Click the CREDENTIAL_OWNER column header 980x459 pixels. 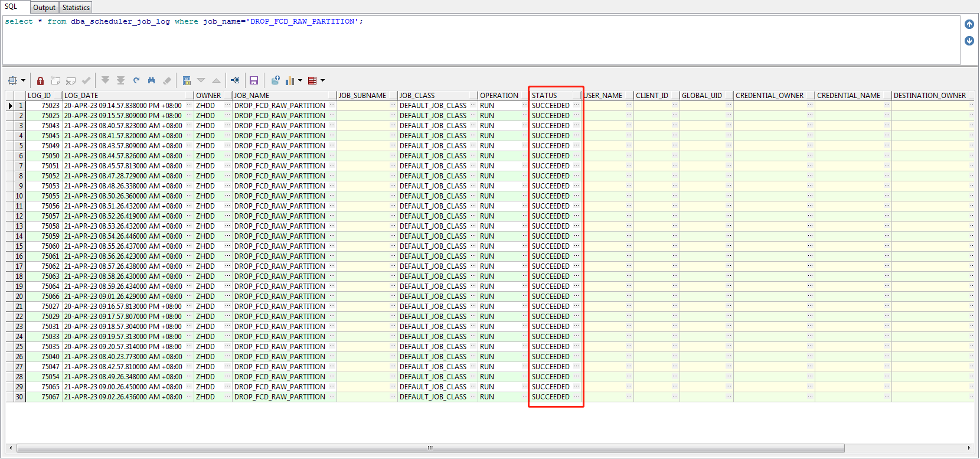coord(774,95)
